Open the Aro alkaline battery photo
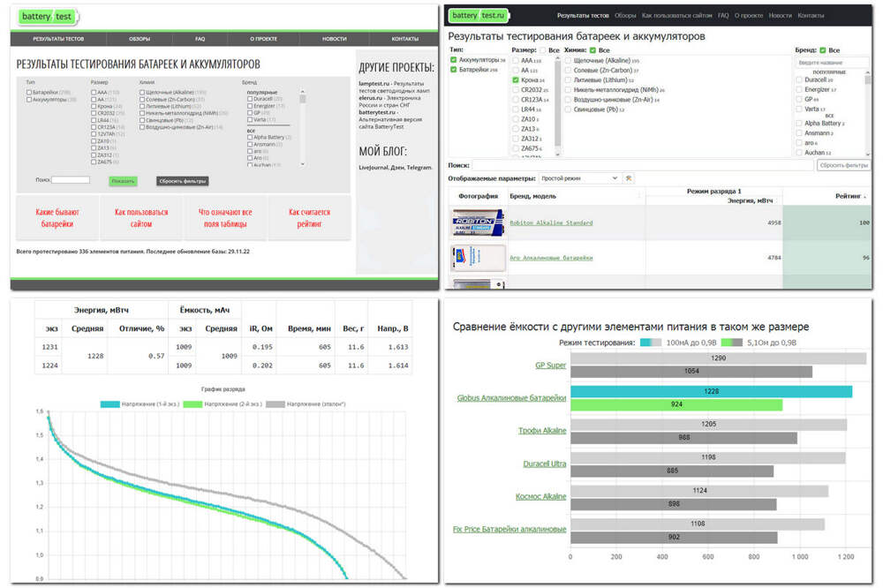The height and width of the screenshot is (588, 883). (478, 258)
